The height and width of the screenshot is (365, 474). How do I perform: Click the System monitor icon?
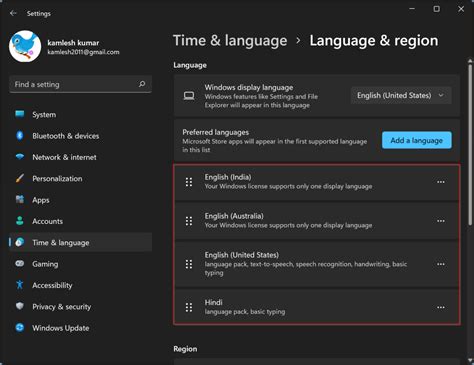coord(20,114)
